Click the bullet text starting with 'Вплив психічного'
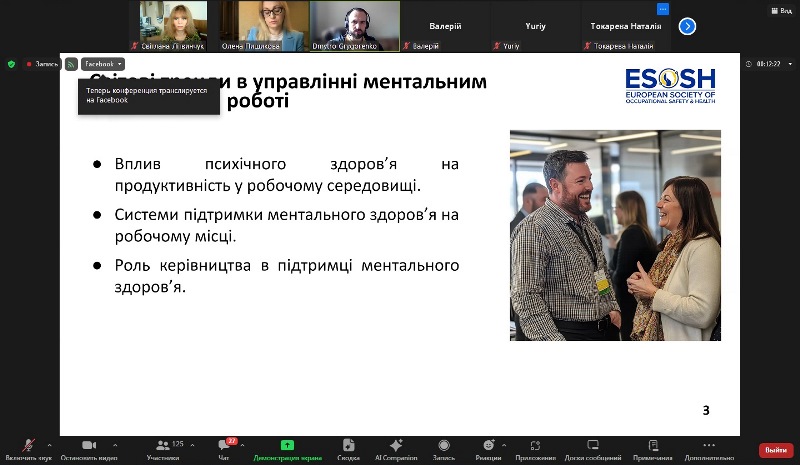800x465 pixels. (x=286, y=175)
